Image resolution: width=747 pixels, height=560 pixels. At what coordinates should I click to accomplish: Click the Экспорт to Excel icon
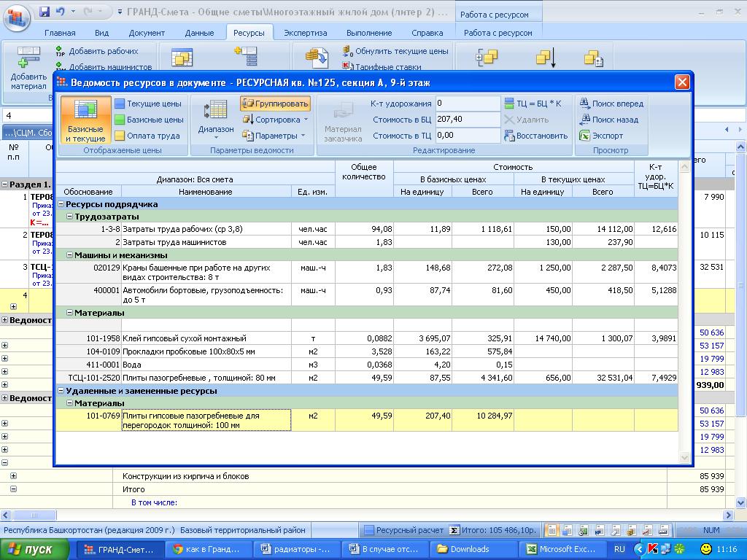[x=585, y=136]
